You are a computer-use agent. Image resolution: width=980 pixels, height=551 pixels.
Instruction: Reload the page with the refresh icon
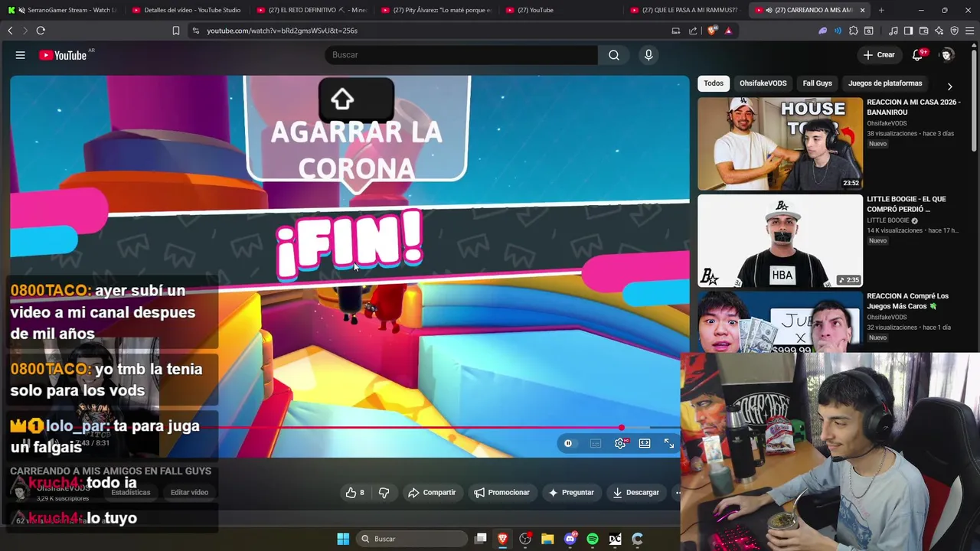coord(41,31)
